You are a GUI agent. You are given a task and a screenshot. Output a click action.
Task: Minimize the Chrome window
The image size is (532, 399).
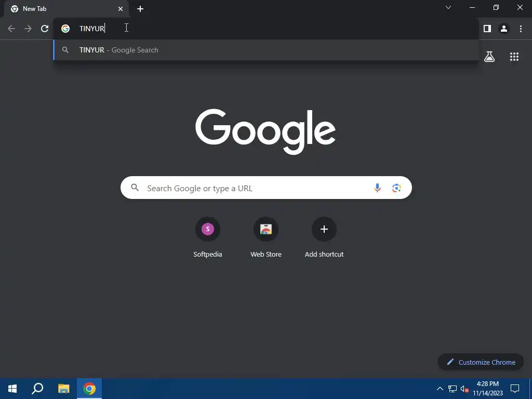pyautogui.click(x=472, y=7)
